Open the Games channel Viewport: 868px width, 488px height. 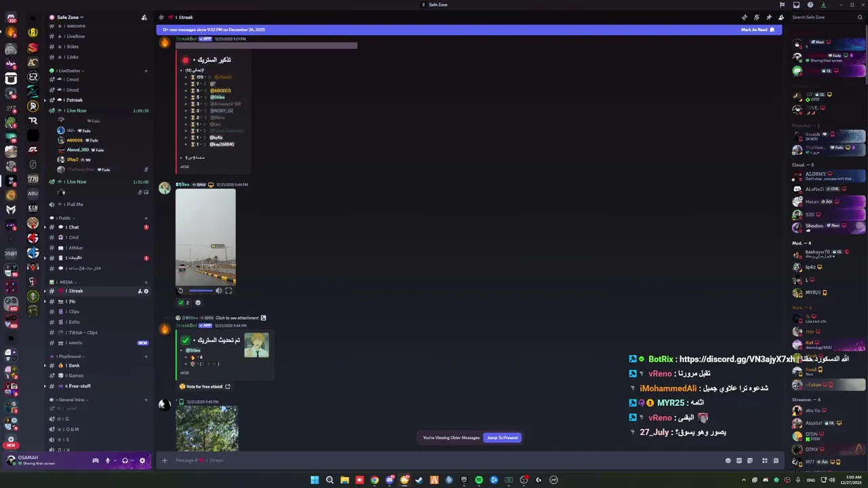coord(98,375)
